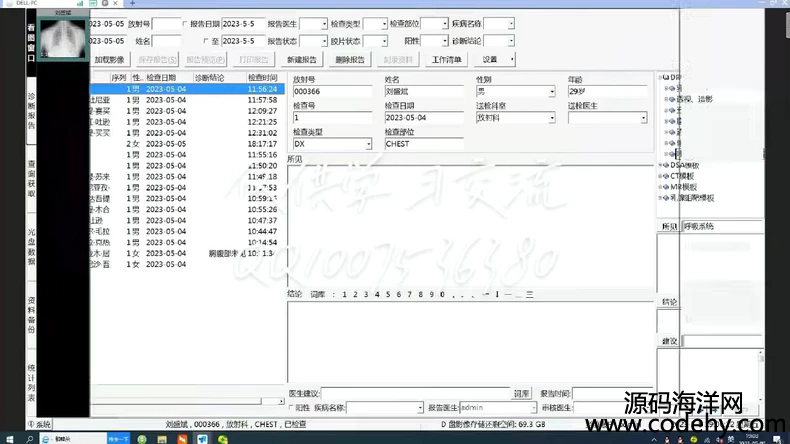Open the 统计列表 sidebar tab
790x444 pixels.
[31, 383]
